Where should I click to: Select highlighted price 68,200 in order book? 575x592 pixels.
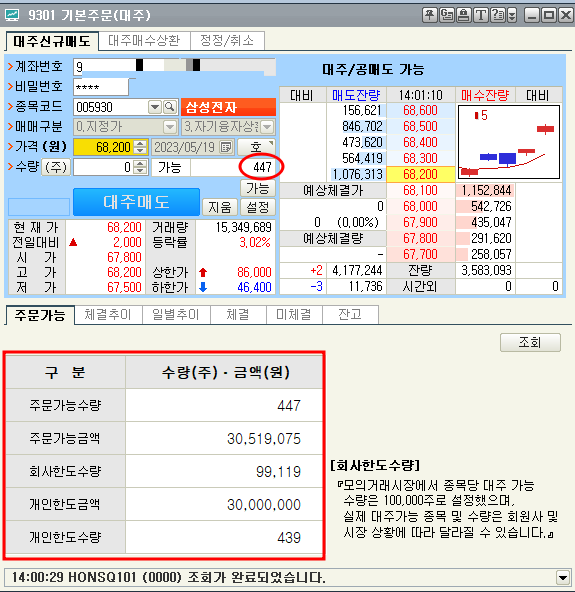(421, 174)
